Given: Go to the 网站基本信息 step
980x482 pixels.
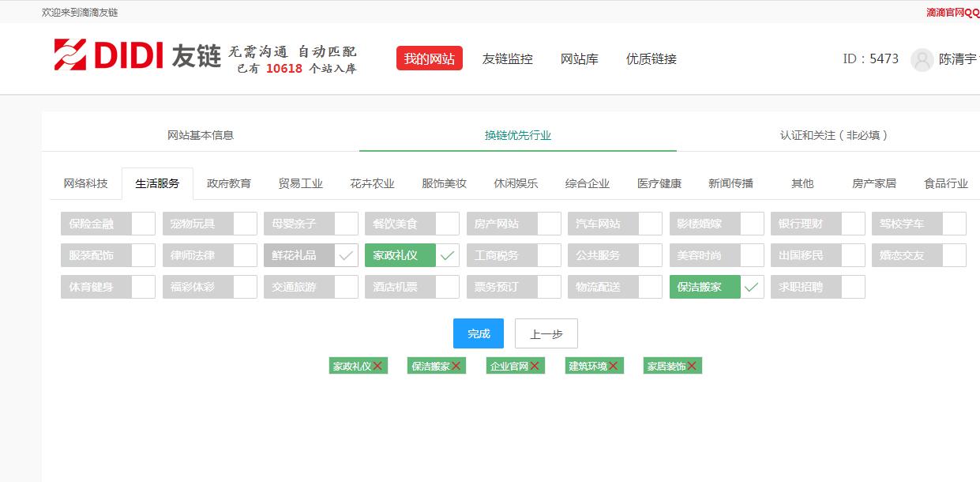Looking at the screenshot, I should [201, 135].
